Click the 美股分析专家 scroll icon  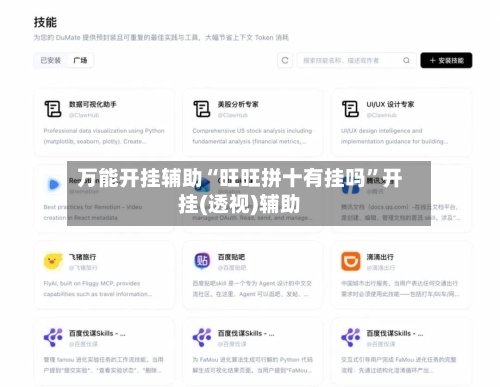202,109
